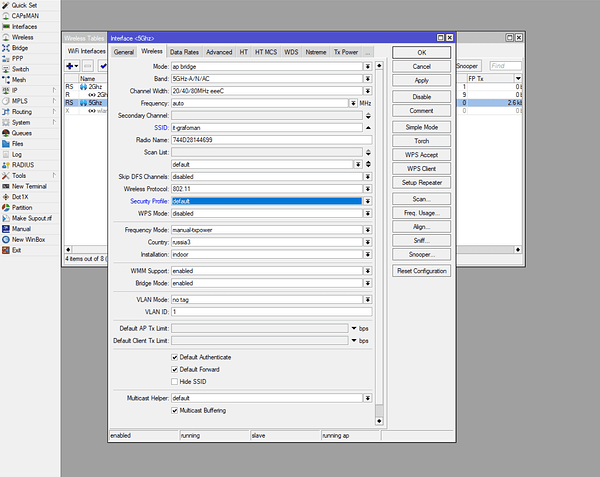
Task: Open the Files sidebar item
Action: pyautogui.click(x=18, y=143)
